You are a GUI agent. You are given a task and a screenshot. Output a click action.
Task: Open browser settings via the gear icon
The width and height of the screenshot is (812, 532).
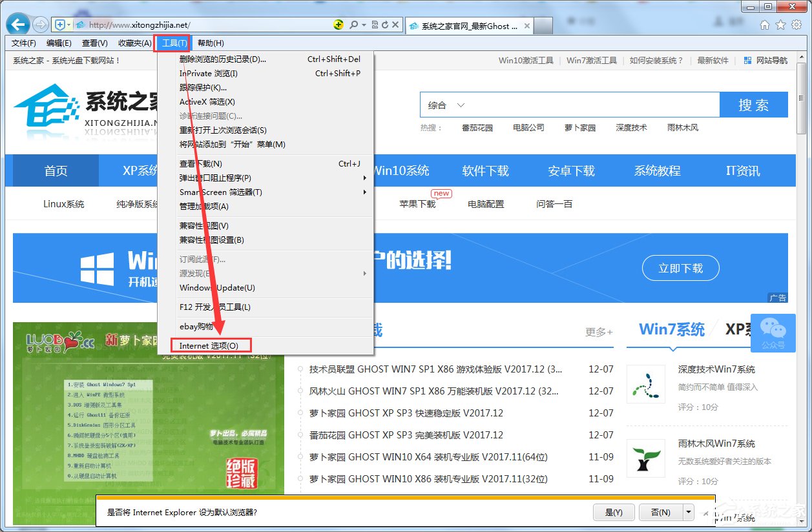pos(796,25)
